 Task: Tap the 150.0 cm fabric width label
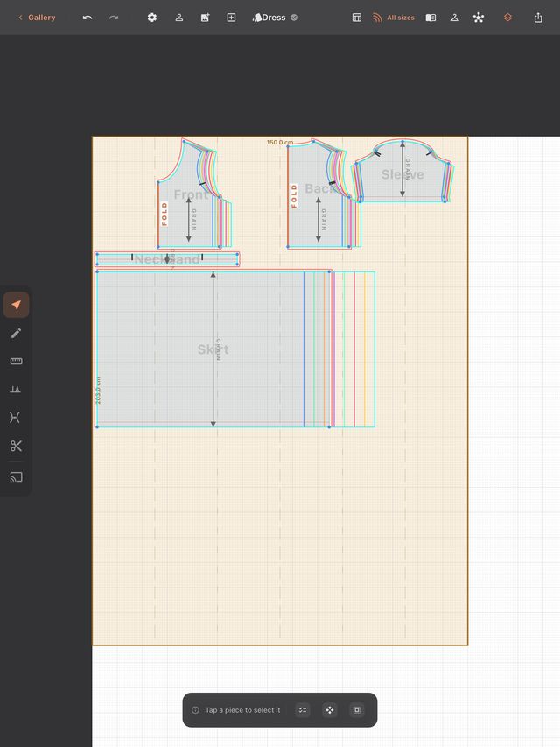pyautogui.click(x=279, y=143)
